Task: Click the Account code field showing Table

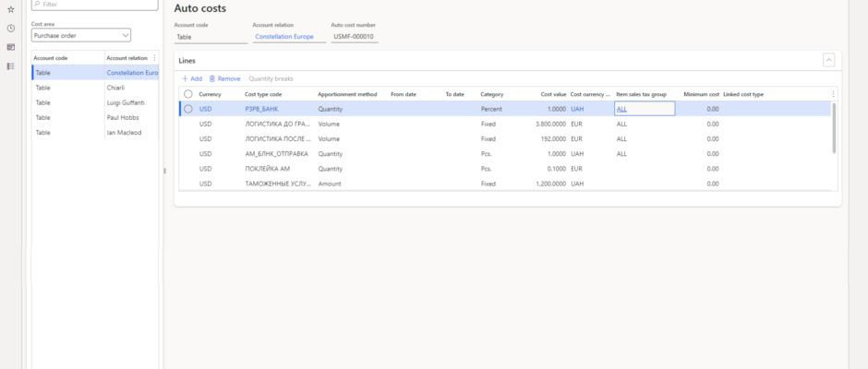Action: (211, 37)
